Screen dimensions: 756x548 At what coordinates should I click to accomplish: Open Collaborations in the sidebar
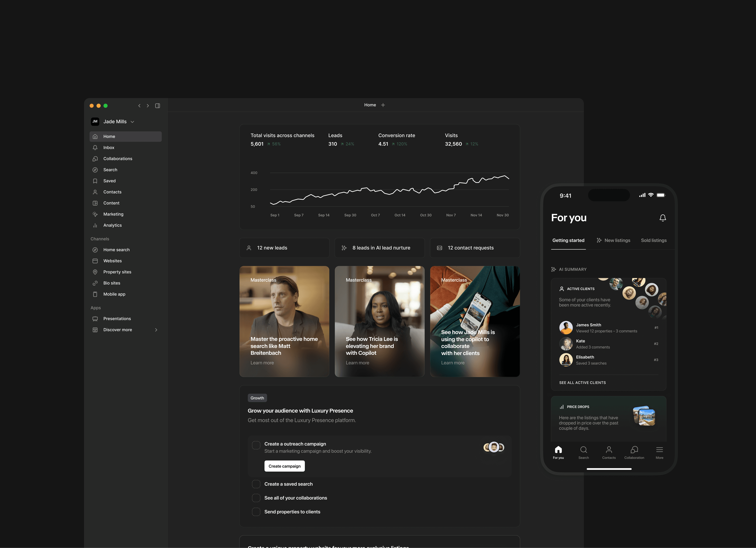pos(118,159)
